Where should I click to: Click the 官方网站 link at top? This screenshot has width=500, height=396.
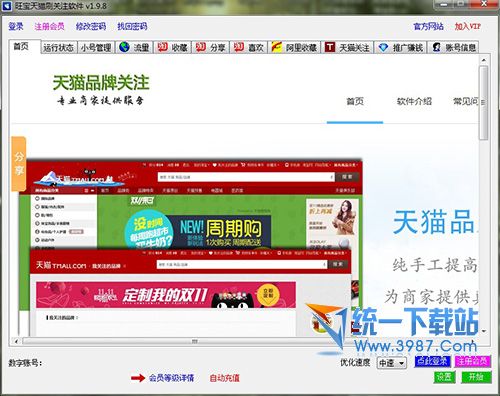pyautogui.click(x=428, y=26)
